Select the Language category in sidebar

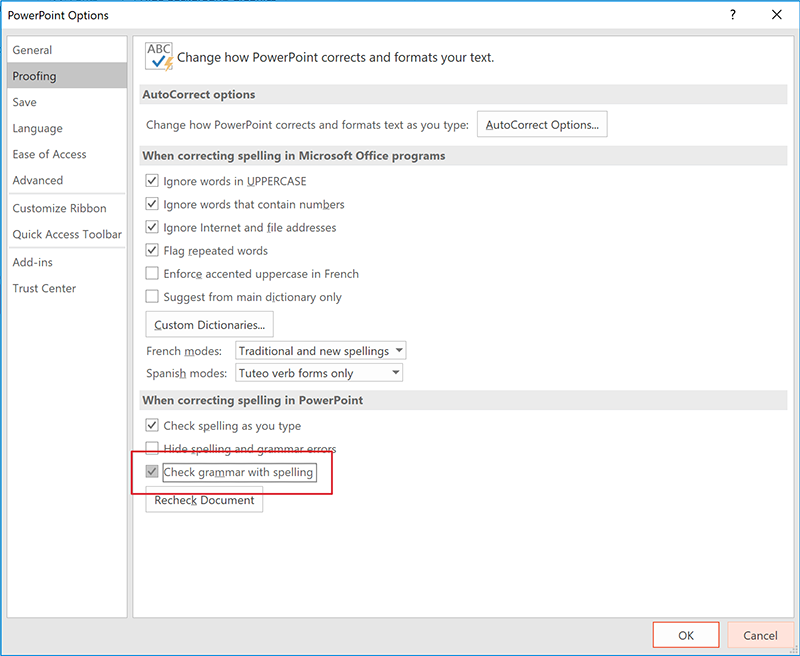[x=38, y=128]
